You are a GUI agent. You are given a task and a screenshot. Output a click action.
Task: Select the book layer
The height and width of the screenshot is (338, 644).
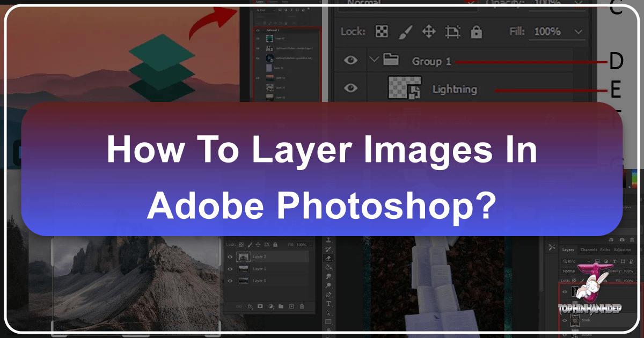pos(586,320)
